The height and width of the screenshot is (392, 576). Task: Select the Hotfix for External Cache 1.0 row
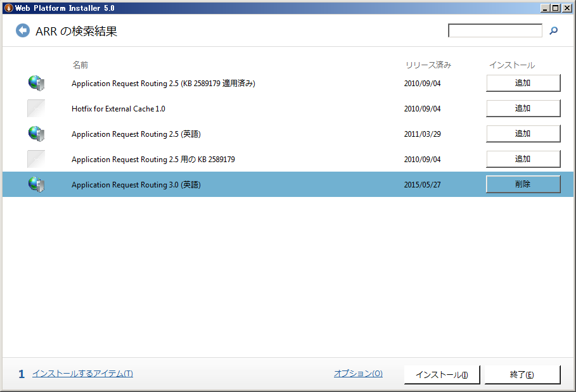coord(253,108)
